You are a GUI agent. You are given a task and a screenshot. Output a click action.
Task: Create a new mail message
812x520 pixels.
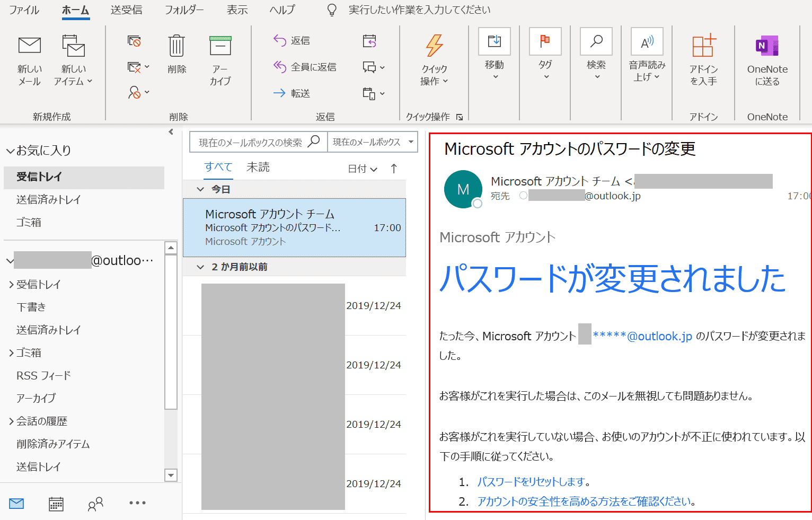(x=30, y=60)
